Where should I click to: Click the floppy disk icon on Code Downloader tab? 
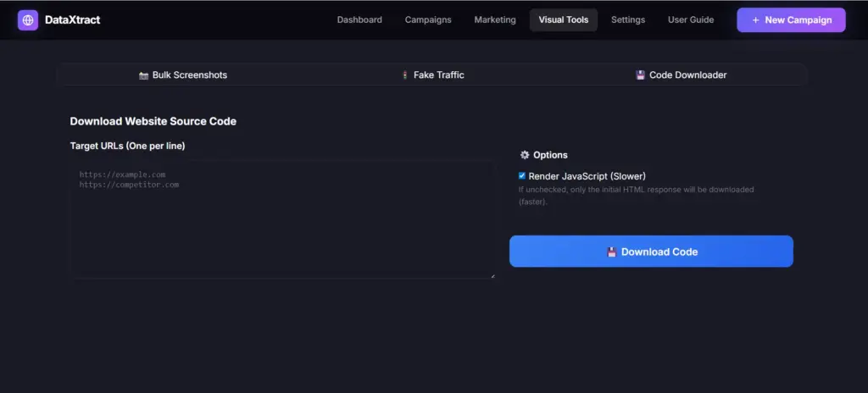pos(641,75)
